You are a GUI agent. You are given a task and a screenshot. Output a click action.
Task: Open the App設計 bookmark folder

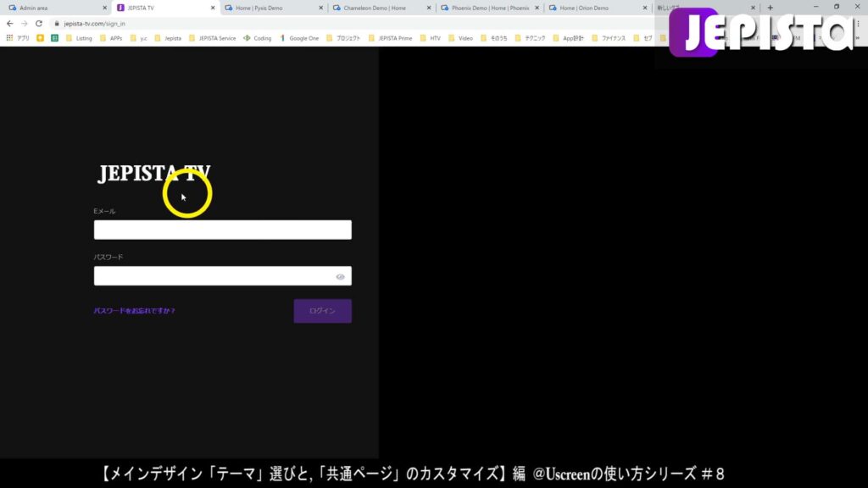569,38
